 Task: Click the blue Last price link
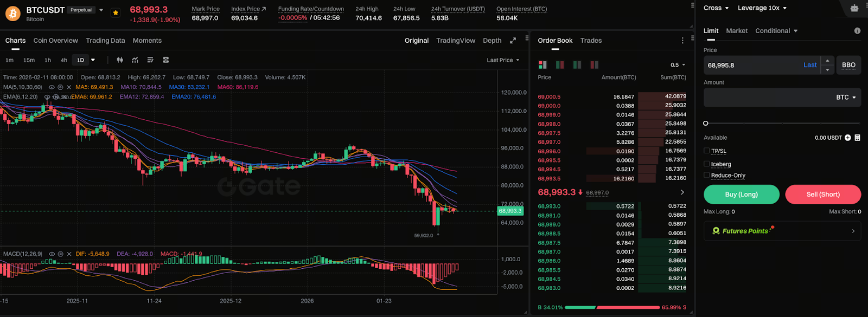(810, 65)
